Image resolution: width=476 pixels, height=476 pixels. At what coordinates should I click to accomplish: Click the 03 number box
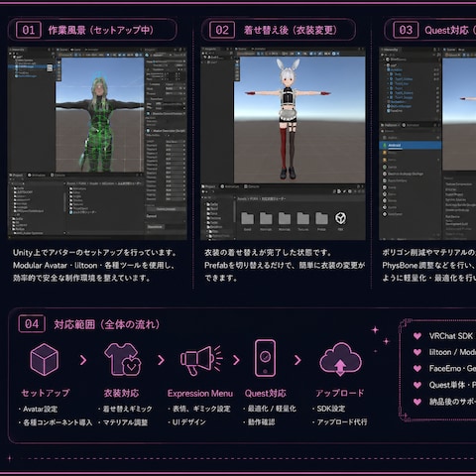click(406, 31)
